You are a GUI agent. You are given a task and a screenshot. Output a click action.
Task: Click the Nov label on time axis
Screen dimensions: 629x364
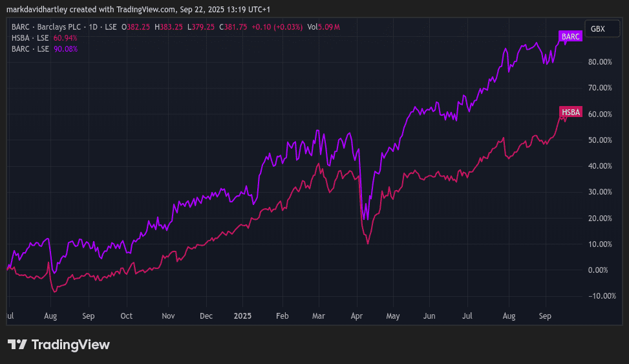click(x=168, y=316)
